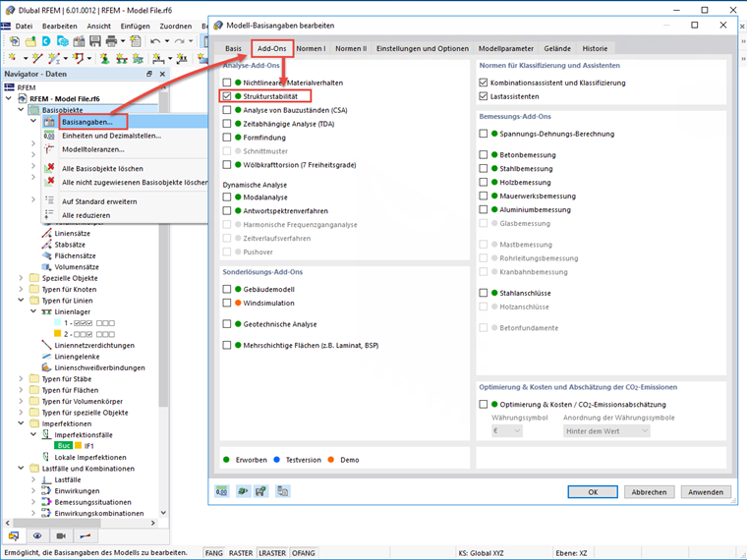Undock the Navigator panel with the float icon
Image resolution: width=747 pixels, height=560 pixels.
[149, 74]
